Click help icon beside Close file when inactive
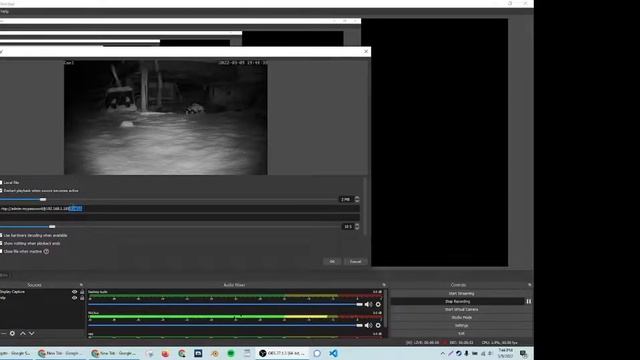Image resolution: width=640 pixels, height=360 pixels. [x=46, y=251]
